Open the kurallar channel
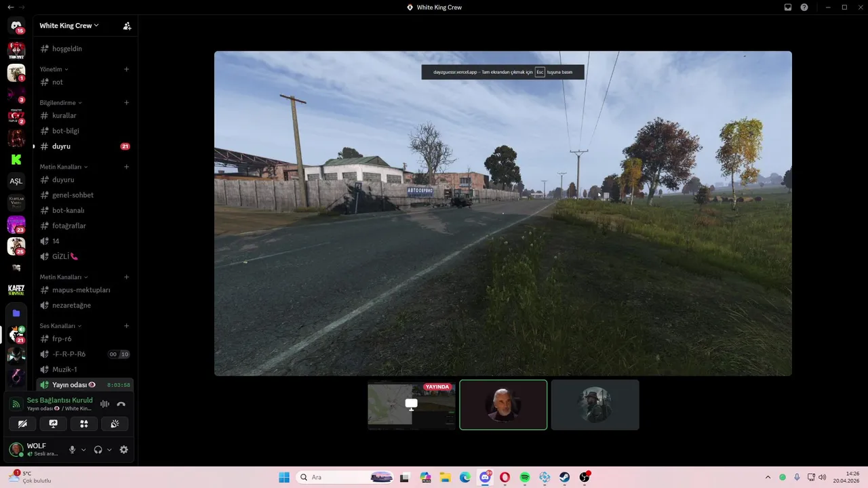 pyautogui.click(x=85, y=116)
